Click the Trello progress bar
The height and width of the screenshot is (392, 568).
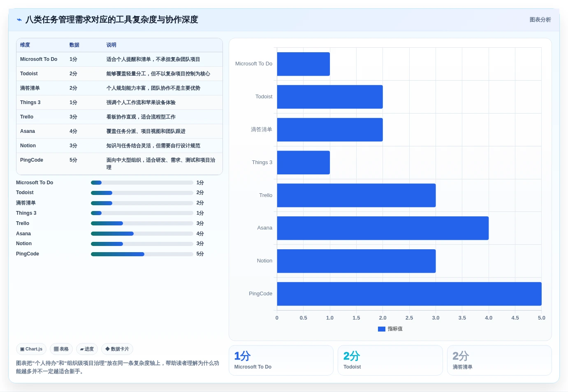tap(142, 223)
